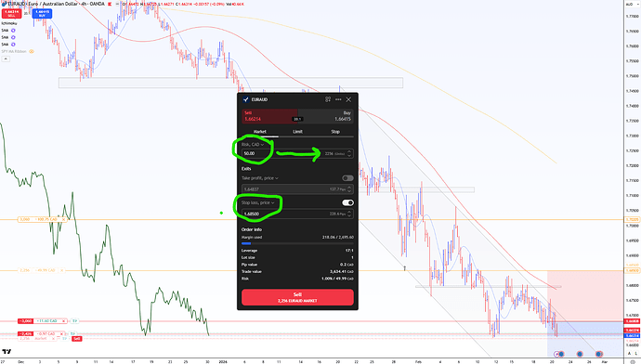
Task: Click the TradingView logo at bottom left
Action: click(x=7, y=352)
